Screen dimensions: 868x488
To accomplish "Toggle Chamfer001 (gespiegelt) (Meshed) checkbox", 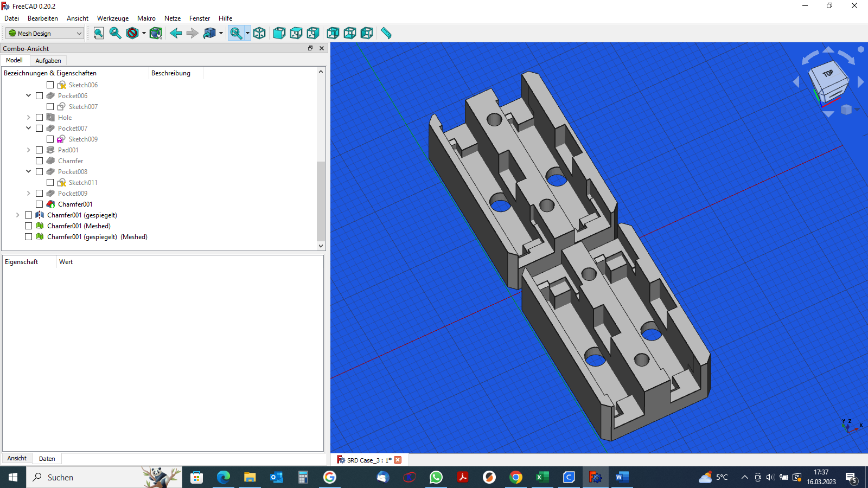I will coord(28,236).
